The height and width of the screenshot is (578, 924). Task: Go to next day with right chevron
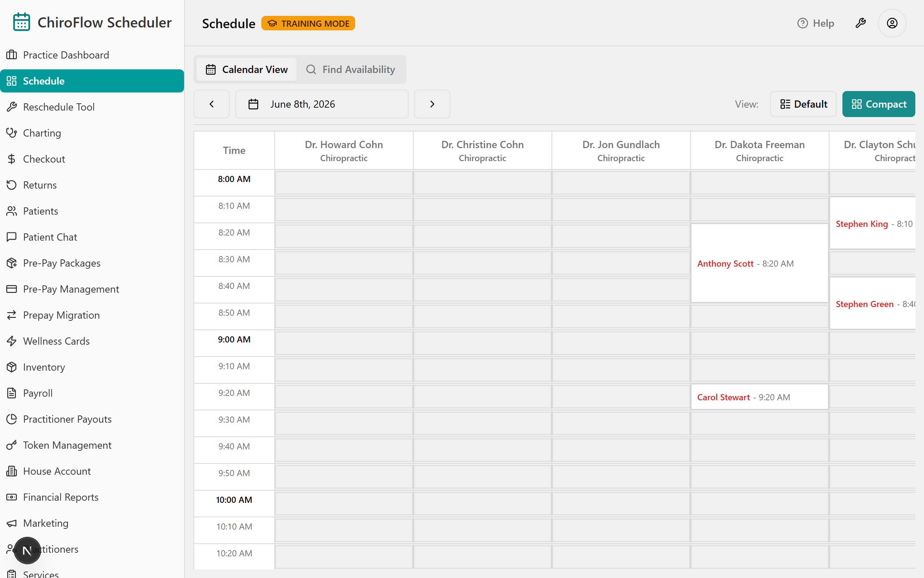coord(432,104)
